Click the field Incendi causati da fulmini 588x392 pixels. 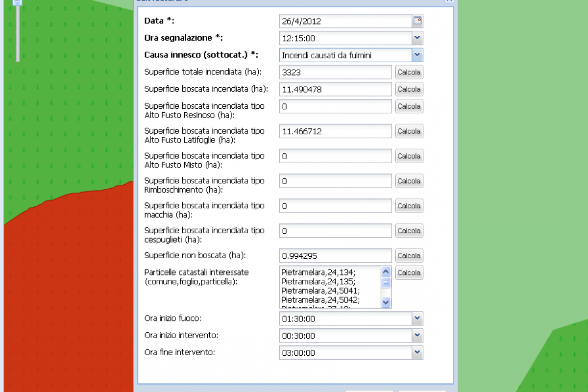point(346,55)
